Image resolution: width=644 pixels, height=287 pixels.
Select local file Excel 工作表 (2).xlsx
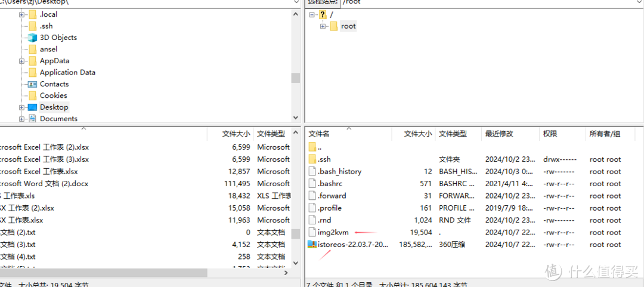44,147
